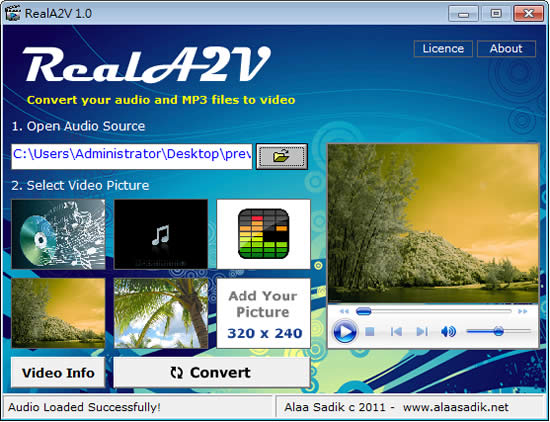Click the rewind arrows by seek bar
The height and width of the screenshot is (422, 550).
tap(344, 311)
